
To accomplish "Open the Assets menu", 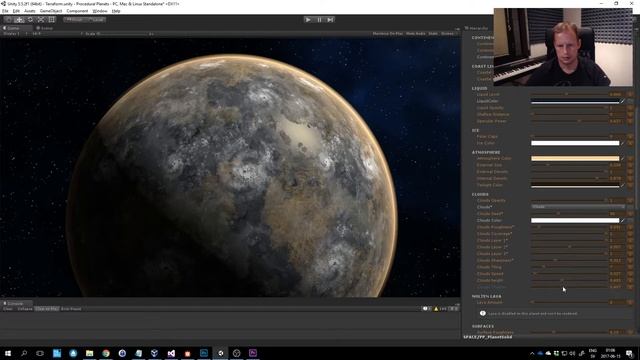I will 29,11.
